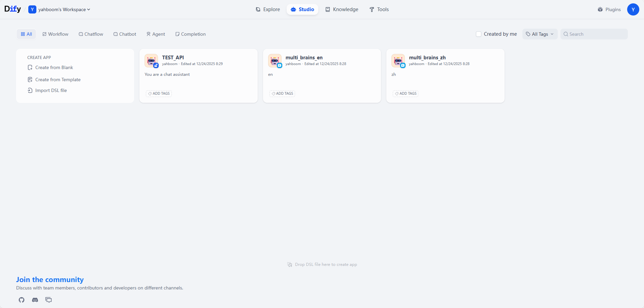
Task: Open the multi_brains_en app title
Action: pyautogui.click(x=304, y=58)
